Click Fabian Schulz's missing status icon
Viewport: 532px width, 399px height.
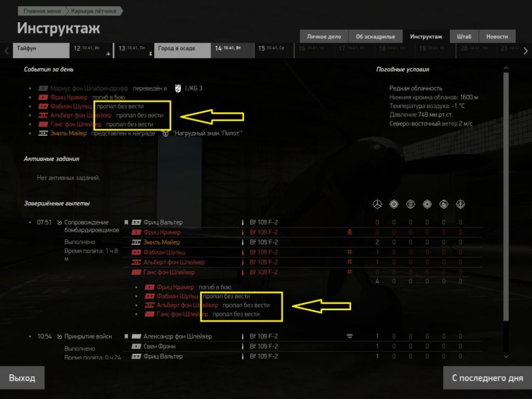tap(350, 252)
